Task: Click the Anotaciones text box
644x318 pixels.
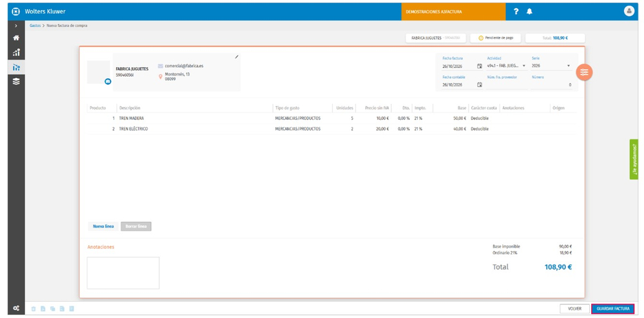Action: pos(123,273)
